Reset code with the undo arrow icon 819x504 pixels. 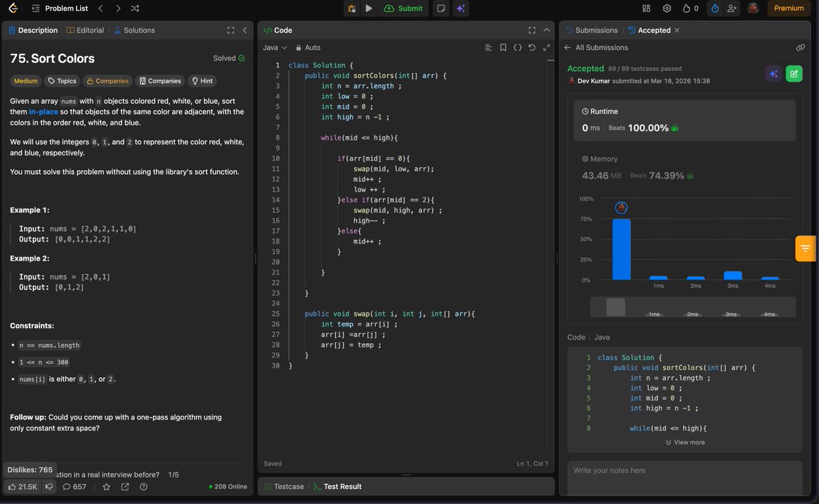pyautogui.click(x=532, y=48)
